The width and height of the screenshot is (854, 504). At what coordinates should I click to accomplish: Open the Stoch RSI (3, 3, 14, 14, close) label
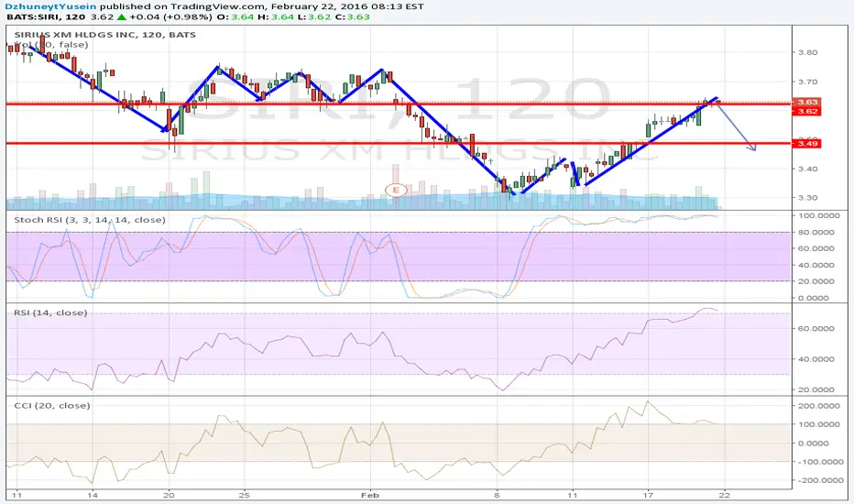point(89,220)
